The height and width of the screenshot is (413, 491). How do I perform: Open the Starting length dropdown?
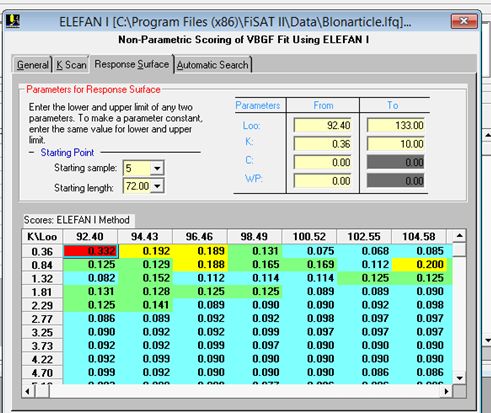[x=157, y=186]
